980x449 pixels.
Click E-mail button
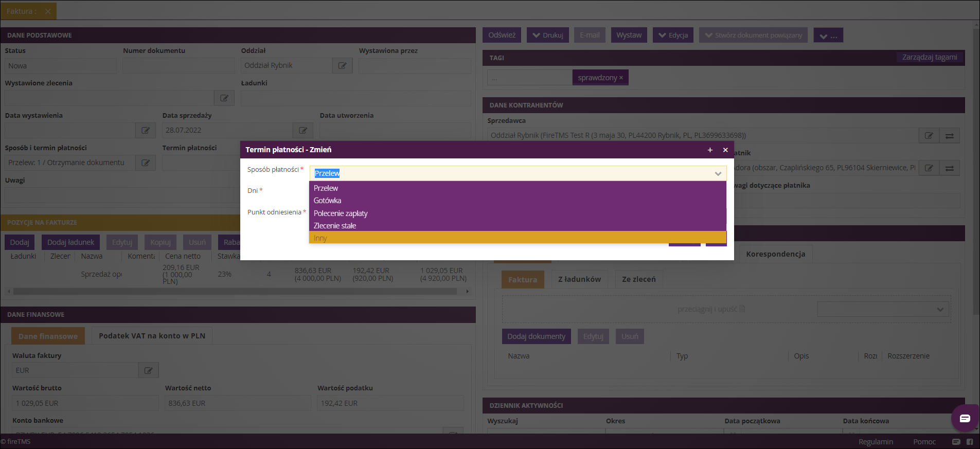590,35
